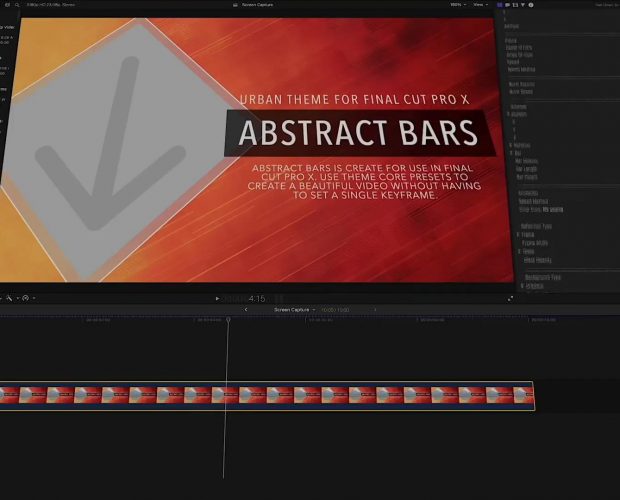Collapse the first disclosure triangle under Reflection Type
Viewport: 620px width, 500px height.
click(518, 234)
